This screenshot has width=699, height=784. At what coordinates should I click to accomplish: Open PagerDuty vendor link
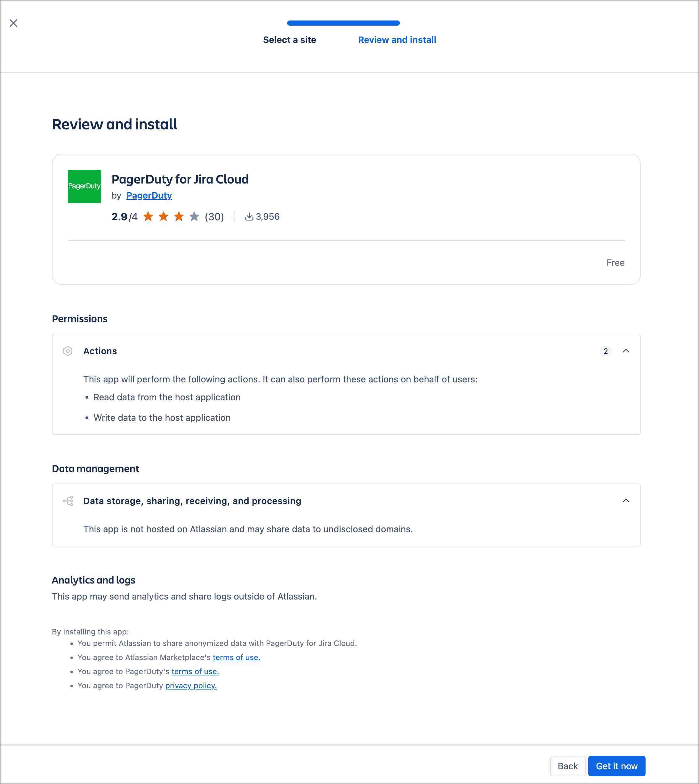(149, 196)
